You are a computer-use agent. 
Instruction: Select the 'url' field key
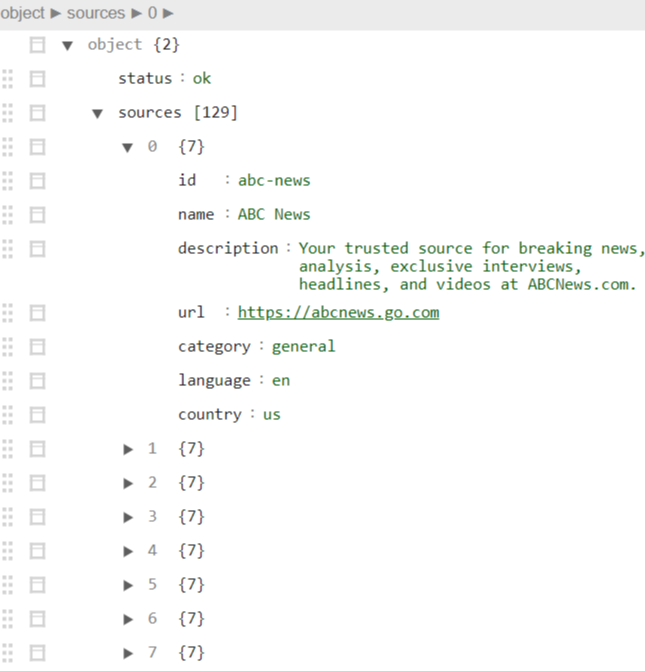tap(191, 313)
